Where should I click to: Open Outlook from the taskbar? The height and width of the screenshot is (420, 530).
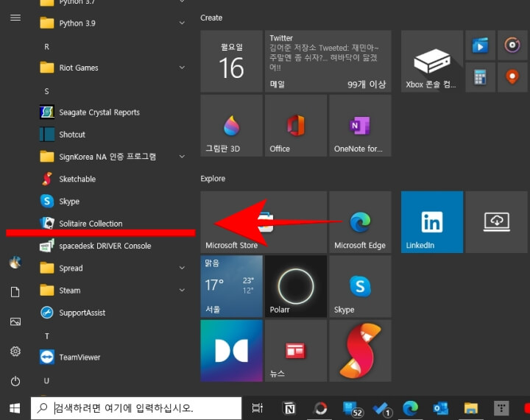point(440,408)
